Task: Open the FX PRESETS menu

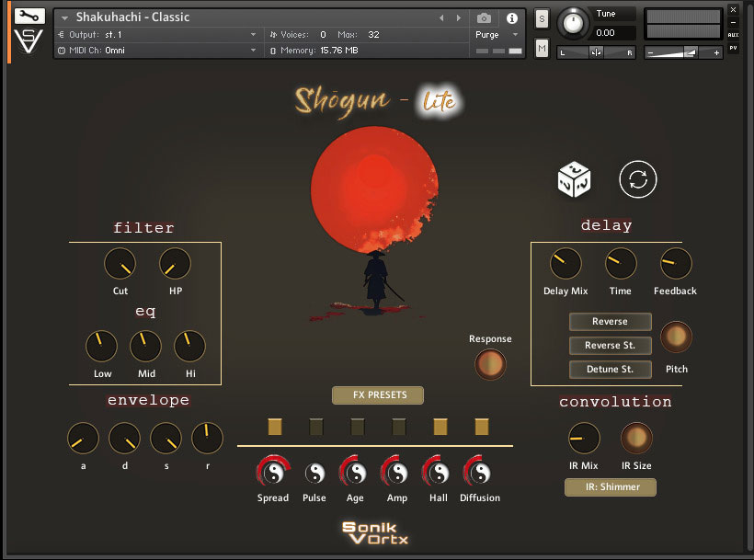Action: (x=378, y=395)
